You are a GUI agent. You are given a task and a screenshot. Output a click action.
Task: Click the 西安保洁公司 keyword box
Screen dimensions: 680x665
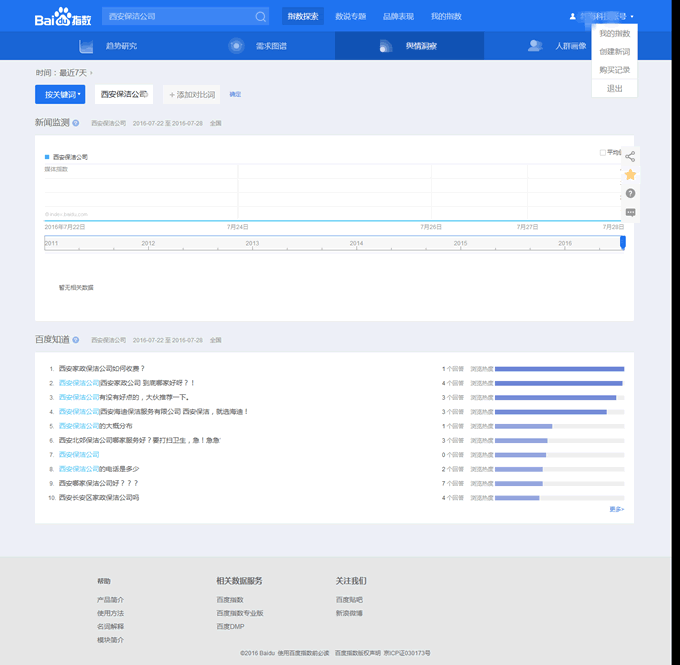coord(124,94)
